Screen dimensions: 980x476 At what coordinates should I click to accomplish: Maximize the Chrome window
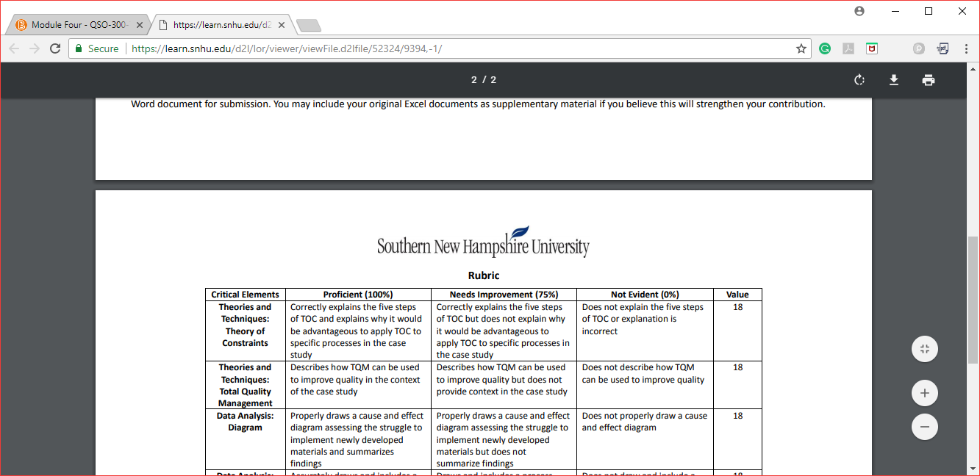coord(929,11)
